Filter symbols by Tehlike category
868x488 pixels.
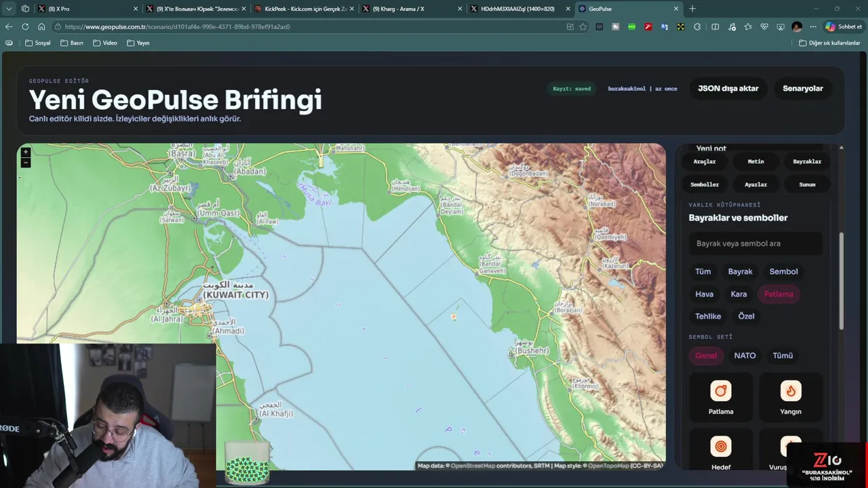click(708, 317)
